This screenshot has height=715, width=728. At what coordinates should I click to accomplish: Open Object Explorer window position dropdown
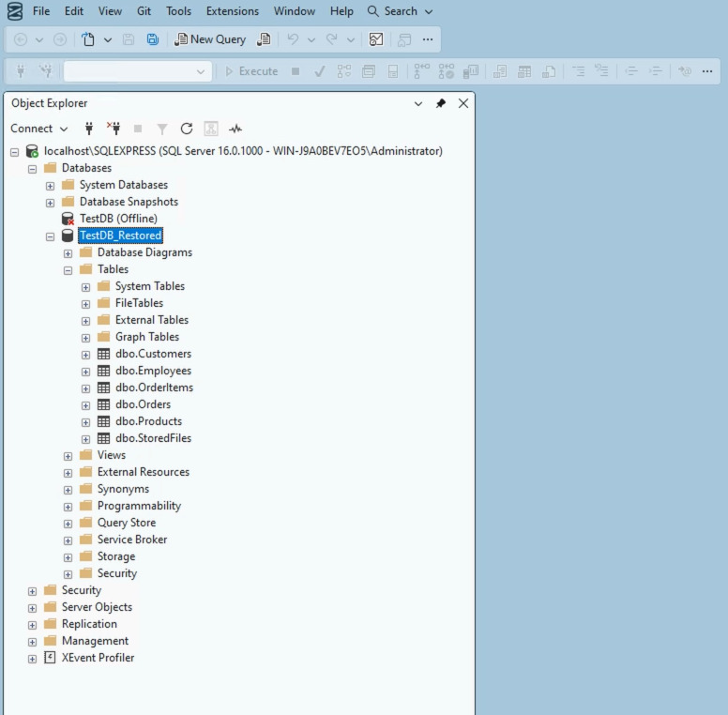point(418,103)
